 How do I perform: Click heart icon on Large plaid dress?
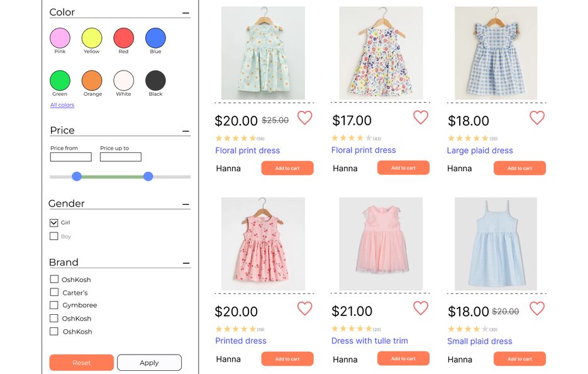pyautogui.click(x=536, y=118)
